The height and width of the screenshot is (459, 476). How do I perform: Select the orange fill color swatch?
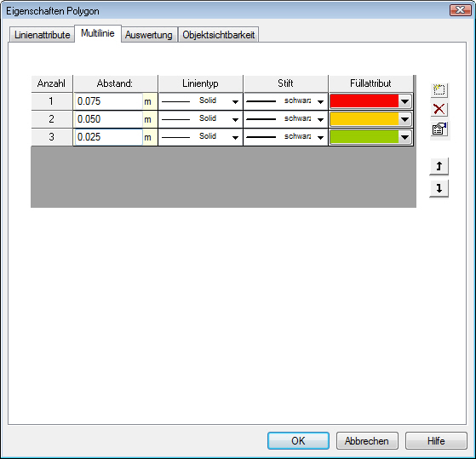(364, 119)
